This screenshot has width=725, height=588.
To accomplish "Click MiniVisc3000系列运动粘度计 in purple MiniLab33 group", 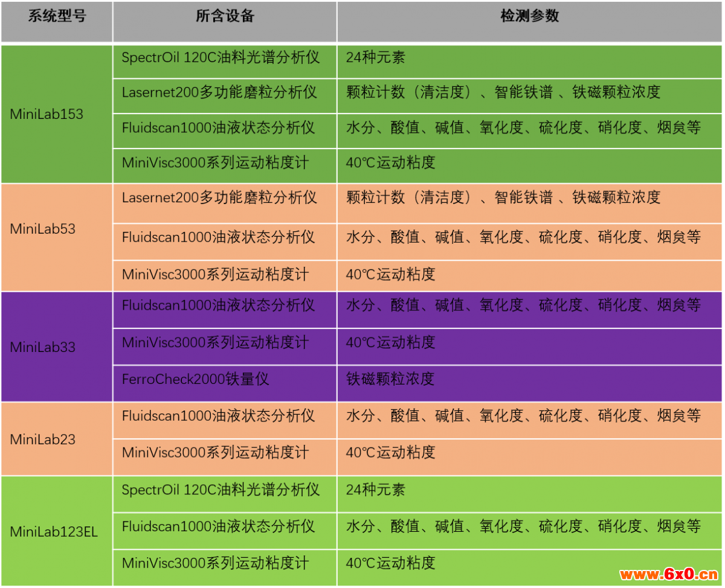I will (225, 347).
